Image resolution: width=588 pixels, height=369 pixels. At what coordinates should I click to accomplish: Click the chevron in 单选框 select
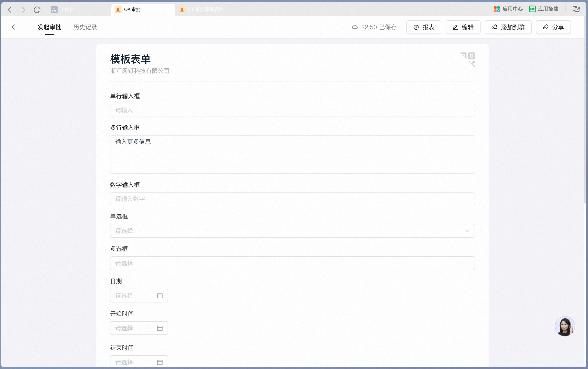coord(468,231)
